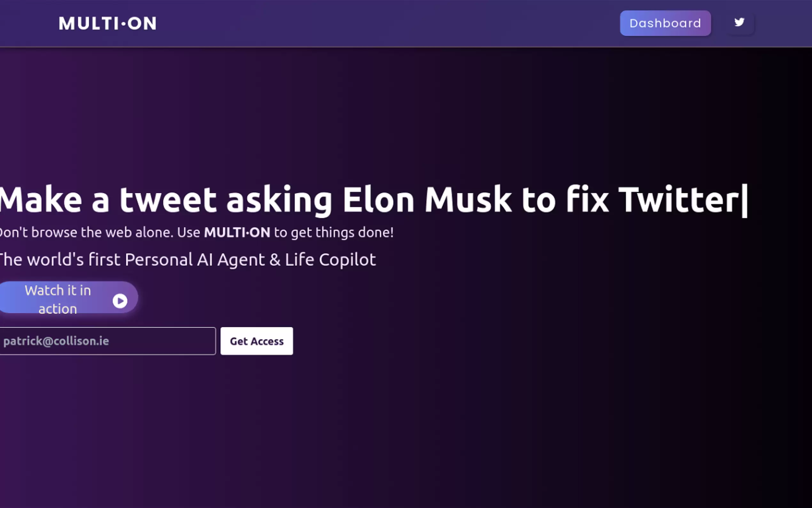
Task: Click the "browse the web alone" text
Action: pyautogui.click(x=102, y=233)
